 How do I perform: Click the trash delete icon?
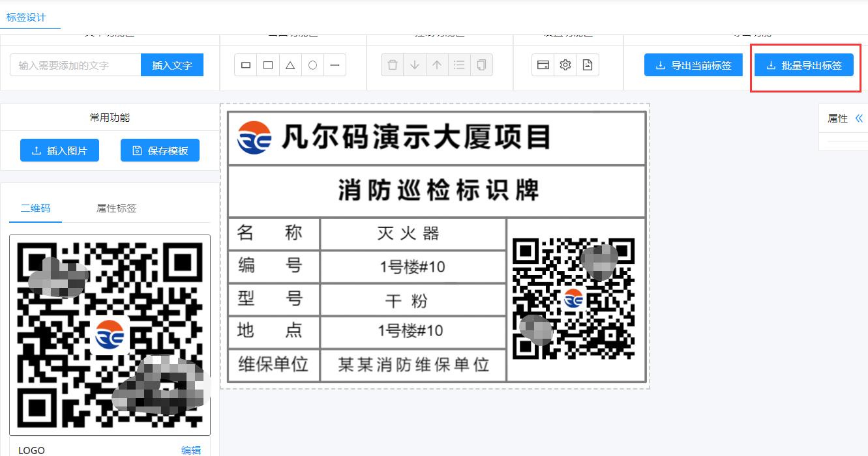[x=393, y=65]
